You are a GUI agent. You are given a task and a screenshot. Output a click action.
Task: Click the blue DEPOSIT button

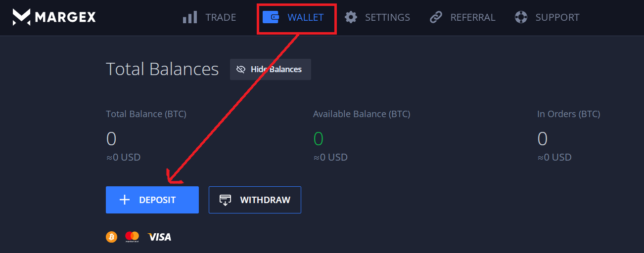pos(152,200)
